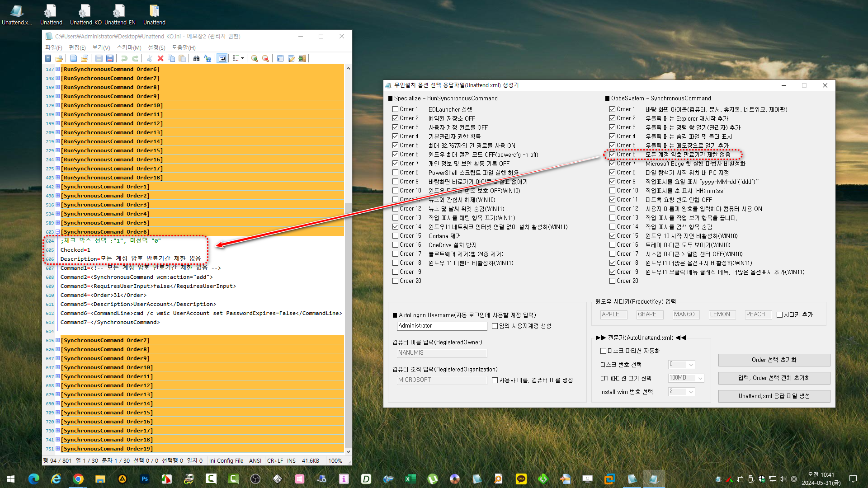Expand the [SynchronousCommand Order7] fold marker
This screenshot has height=488, width=868.
[57, 340]
